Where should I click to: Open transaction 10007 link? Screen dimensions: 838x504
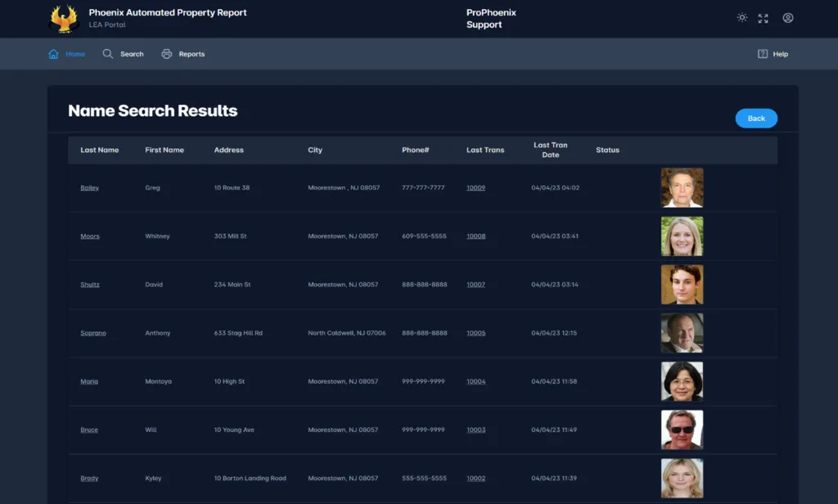475,285
